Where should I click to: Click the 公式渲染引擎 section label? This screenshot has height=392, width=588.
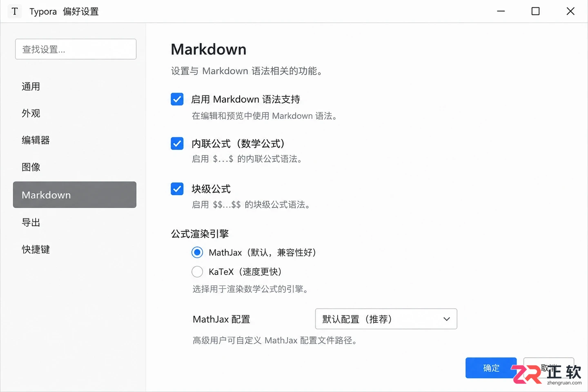tap(200, 234)
